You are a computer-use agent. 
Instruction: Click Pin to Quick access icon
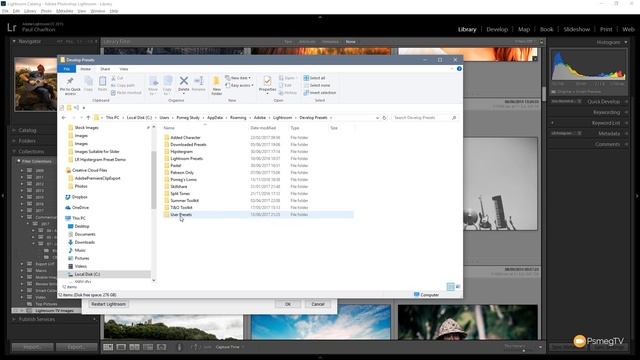[x=70, y=86]
